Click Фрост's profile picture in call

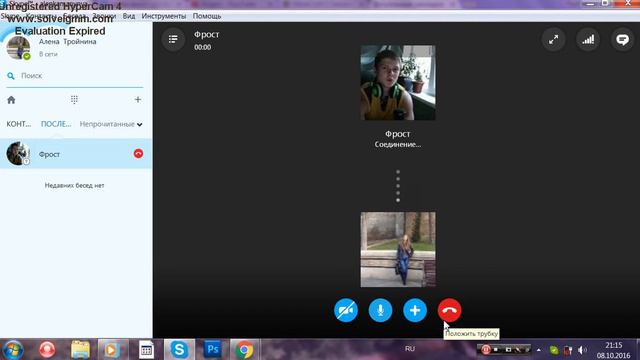point(398,83)
